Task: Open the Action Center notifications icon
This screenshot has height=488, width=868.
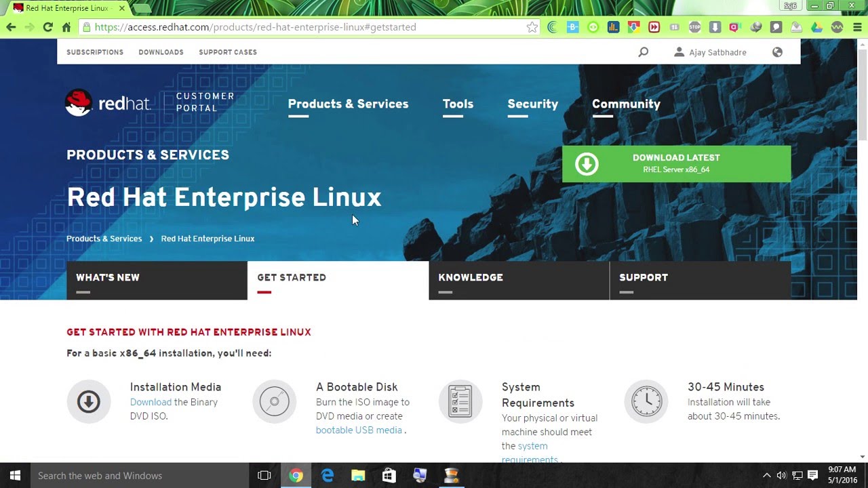Action: (x=812, y=476)
